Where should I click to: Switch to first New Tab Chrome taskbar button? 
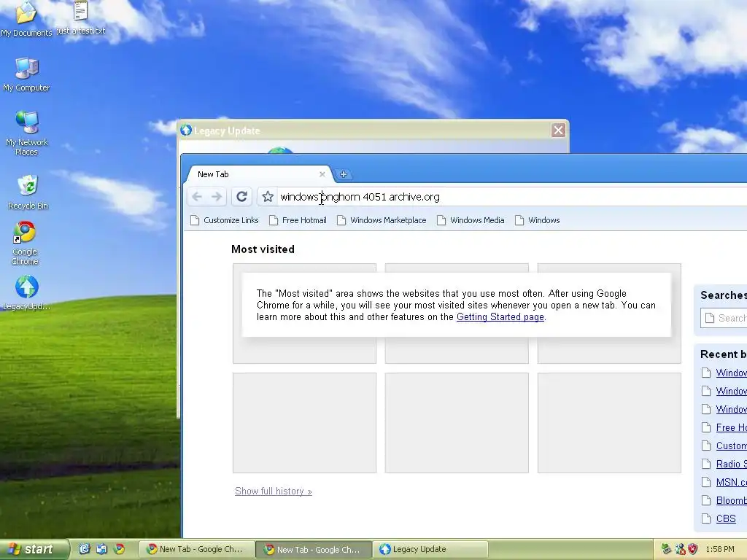click(196, 549)
